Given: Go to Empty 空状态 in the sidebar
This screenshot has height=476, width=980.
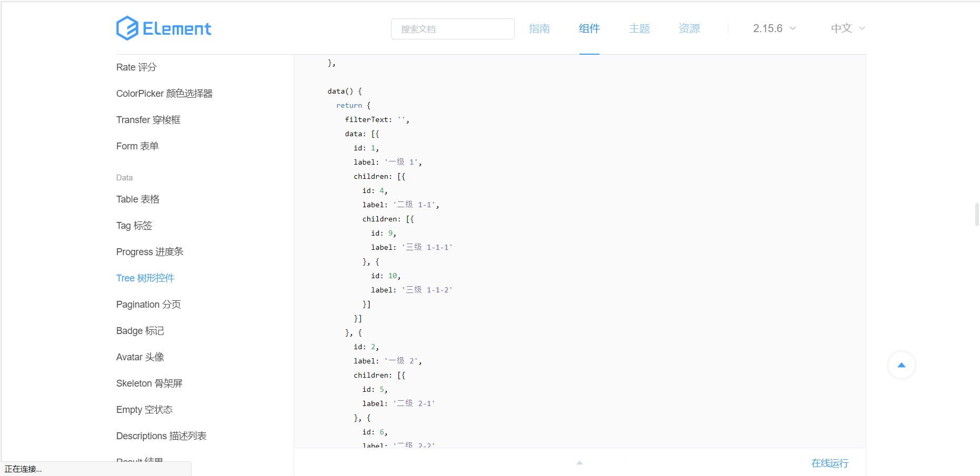Looking at the screenshot, I should click(x=144, y=410).
